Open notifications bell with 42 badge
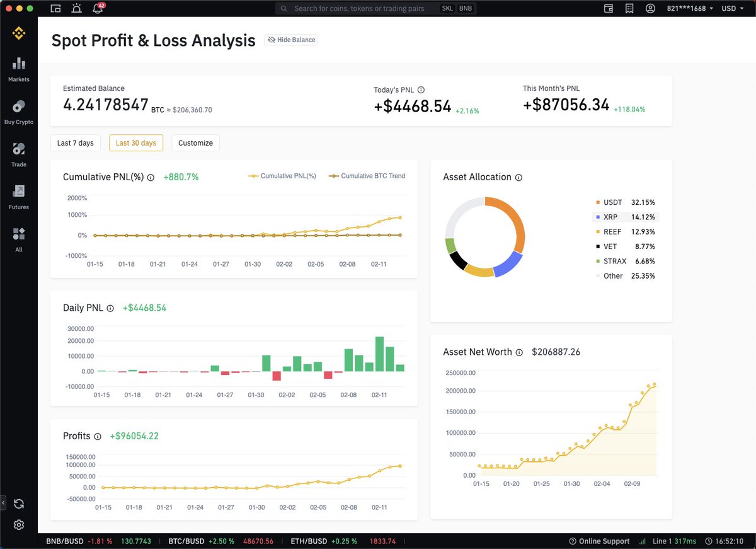This screenshot has height=549, width=756. click(x=98, y=8)
